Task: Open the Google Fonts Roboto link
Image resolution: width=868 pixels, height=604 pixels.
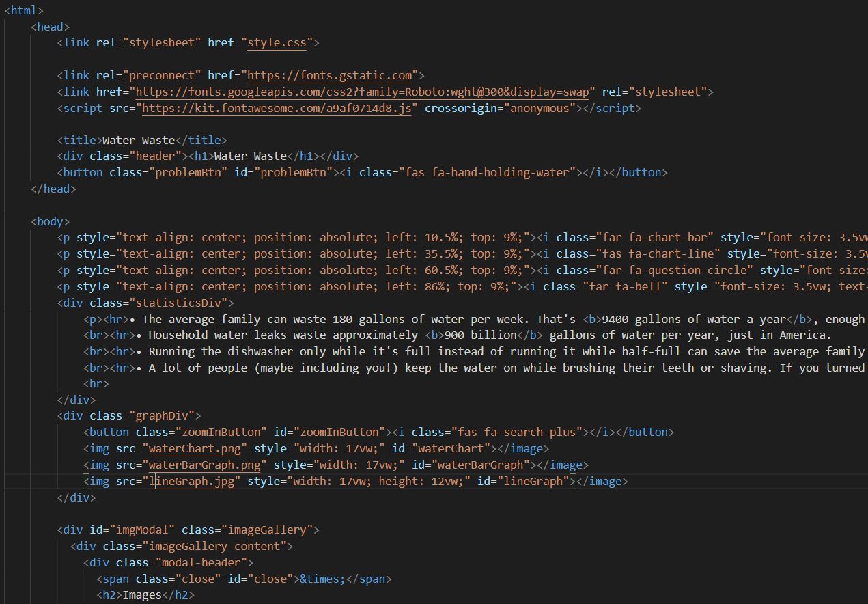Action: (x=362, y=92)
